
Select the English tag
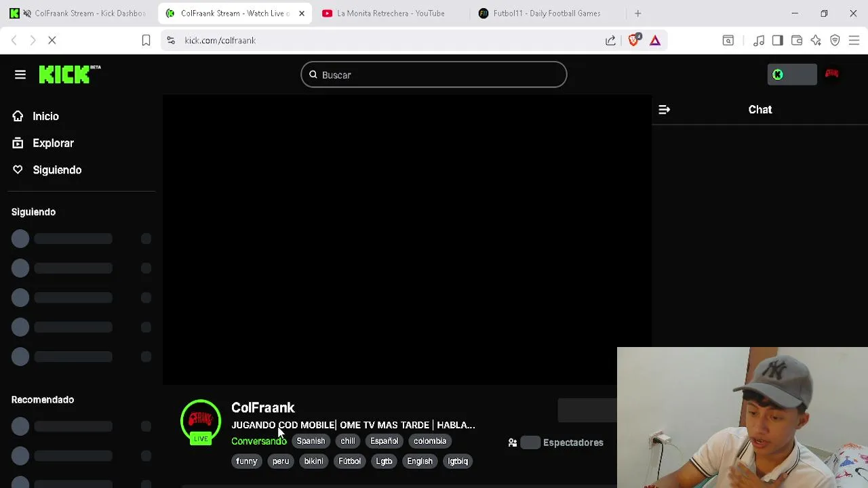tap(420, 462)
